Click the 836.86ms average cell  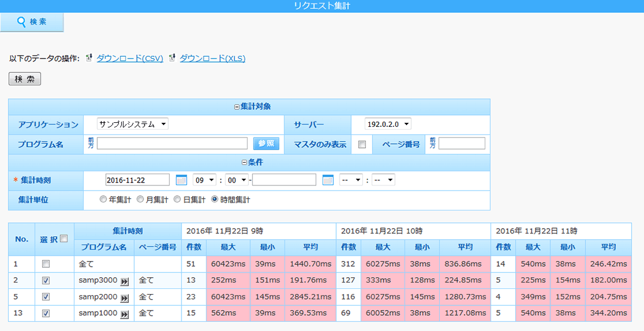click(x=465, y=264)
